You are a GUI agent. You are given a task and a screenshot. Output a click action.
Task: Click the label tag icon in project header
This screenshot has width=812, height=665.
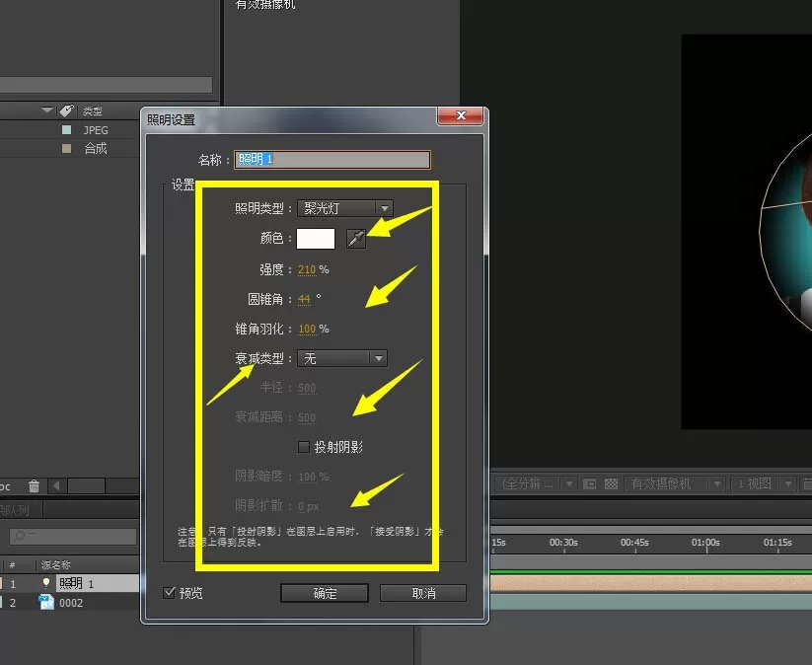tap(66, 111)
